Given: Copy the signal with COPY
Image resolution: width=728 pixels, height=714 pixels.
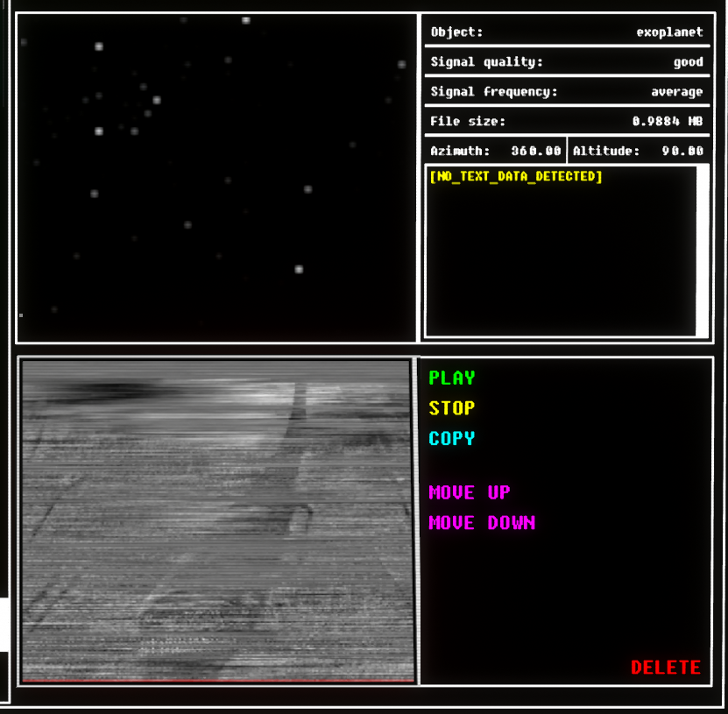Looking at the screenshot, I should [451, 438].
